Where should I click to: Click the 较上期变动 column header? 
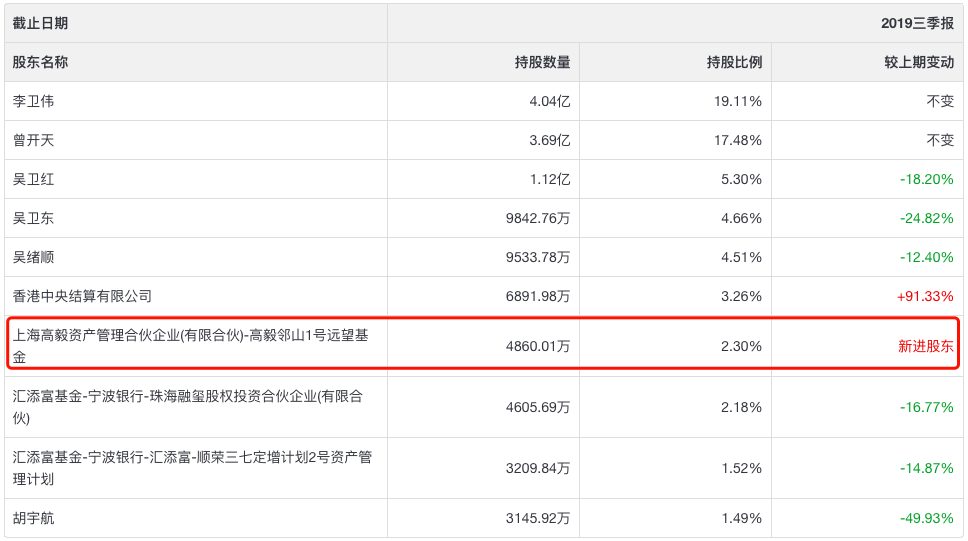pos(919,62)
